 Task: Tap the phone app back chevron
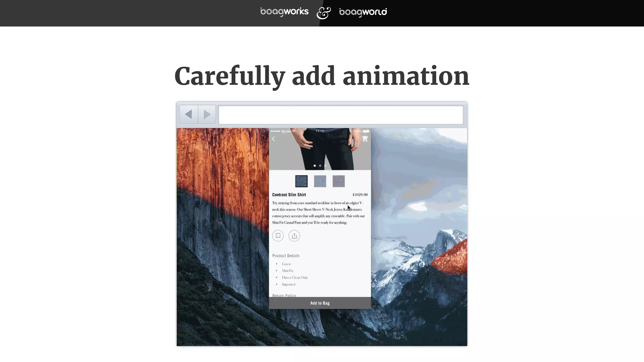pos(274,139)
